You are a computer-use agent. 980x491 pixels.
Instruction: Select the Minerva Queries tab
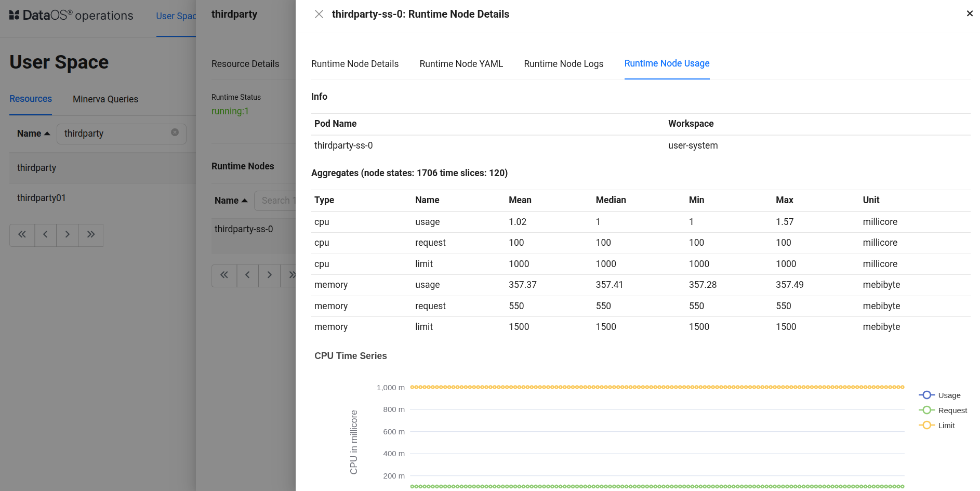105,99
